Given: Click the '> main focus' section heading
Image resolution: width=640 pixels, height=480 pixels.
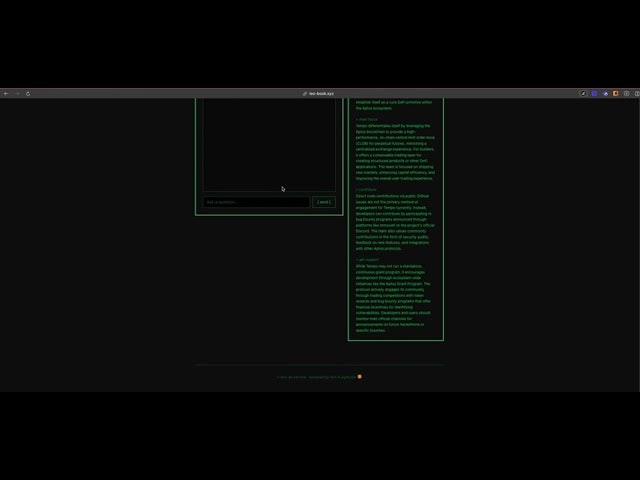Looking at the screenshot, I should [367, 119].
